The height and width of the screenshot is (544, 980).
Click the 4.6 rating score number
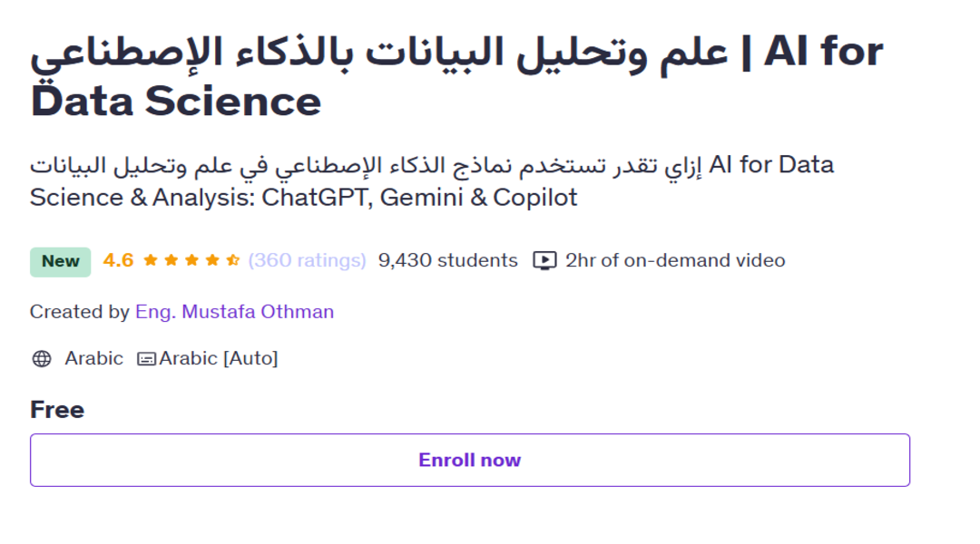(x=118, y=261)
